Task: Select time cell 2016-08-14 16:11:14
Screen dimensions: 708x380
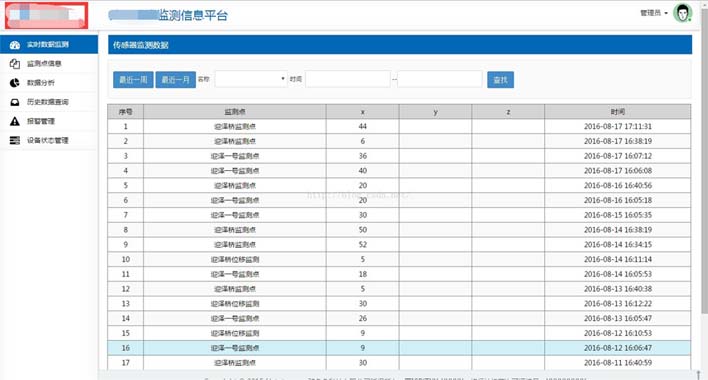Action: pyautogui.click(x=618, y=260)
